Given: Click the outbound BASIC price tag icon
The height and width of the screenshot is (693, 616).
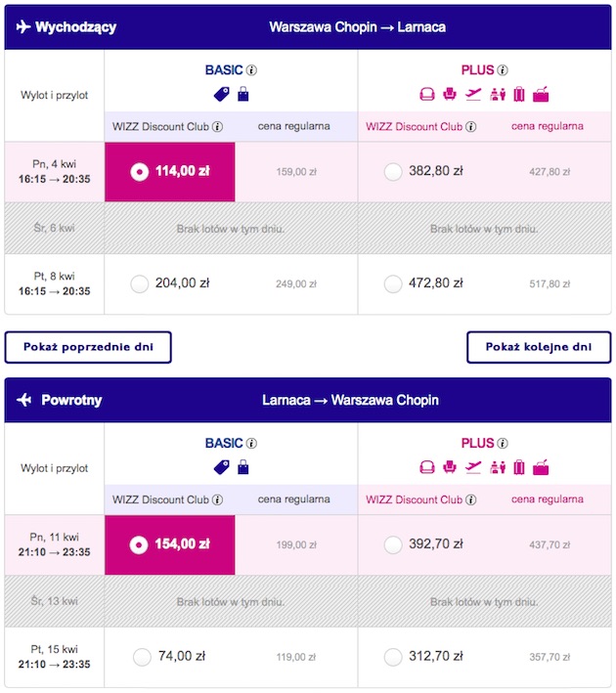Looking at the screenshot, I should [222, 94].
